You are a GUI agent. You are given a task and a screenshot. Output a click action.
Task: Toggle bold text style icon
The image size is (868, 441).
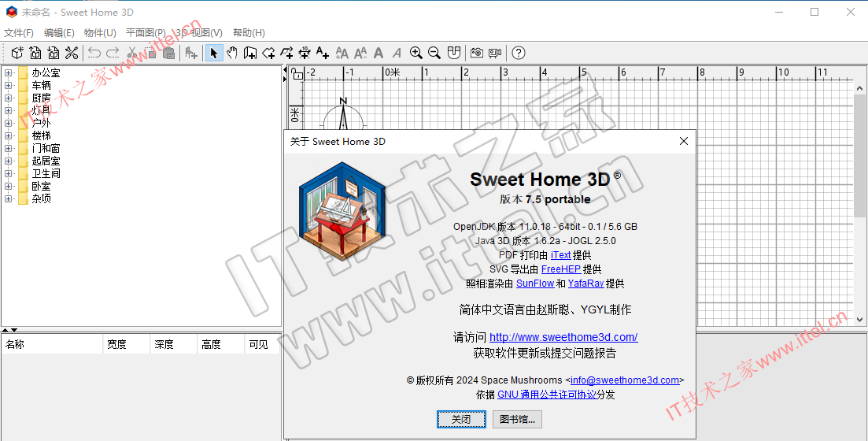click(379, 53)
